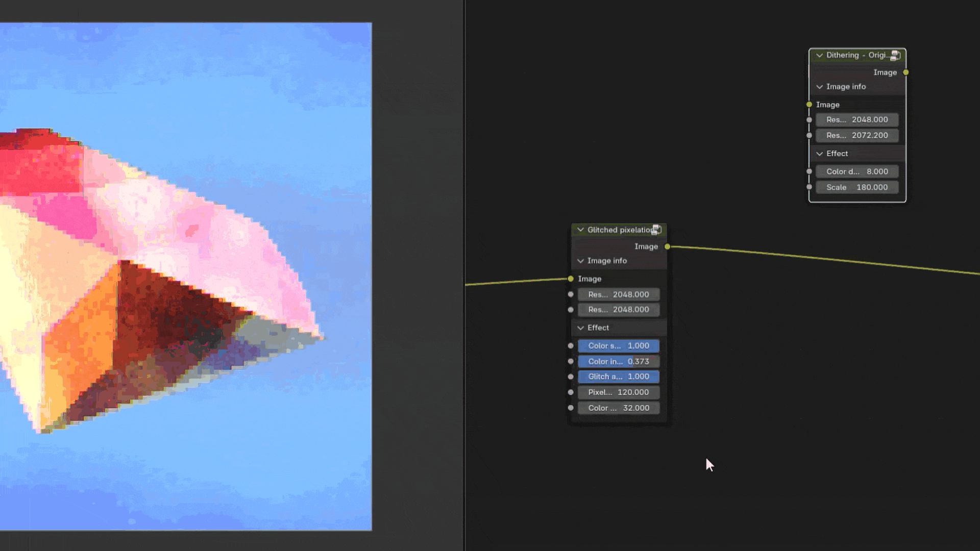Collapse Effect panel in Glitched pixelation node
Image resolution: width=980 pixels, height=551 pixels.
coord(580,328)
